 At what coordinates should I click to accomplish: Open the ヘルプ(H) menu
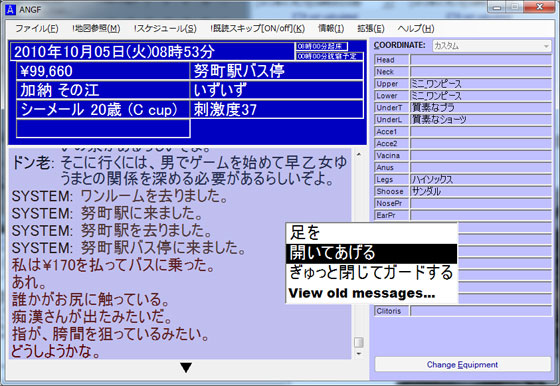(x=416, y=28)
